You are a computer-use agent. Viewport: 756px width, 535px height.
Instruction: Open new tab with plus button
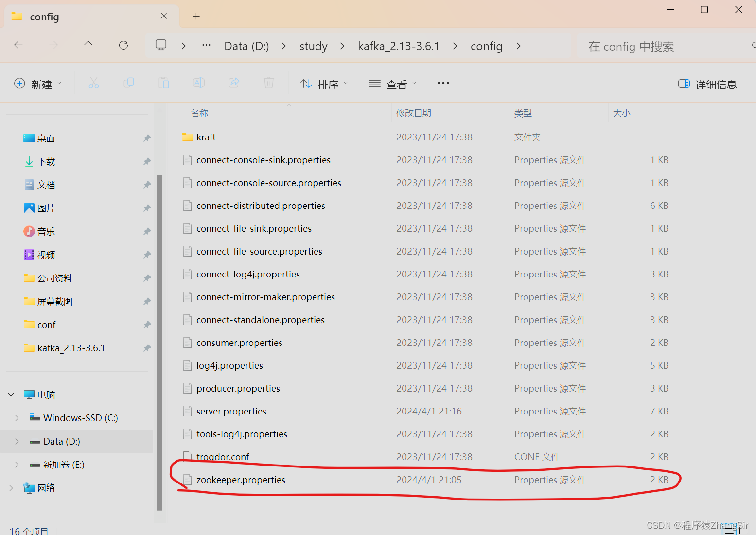point(196,17)
